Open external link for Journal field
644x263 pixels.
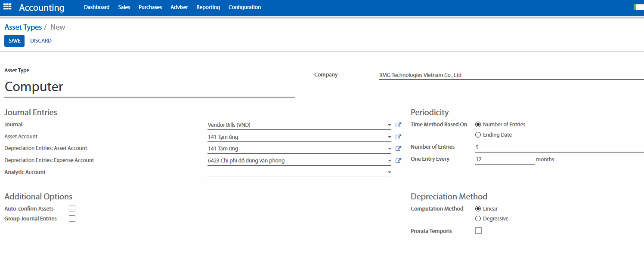coord(398,125)
